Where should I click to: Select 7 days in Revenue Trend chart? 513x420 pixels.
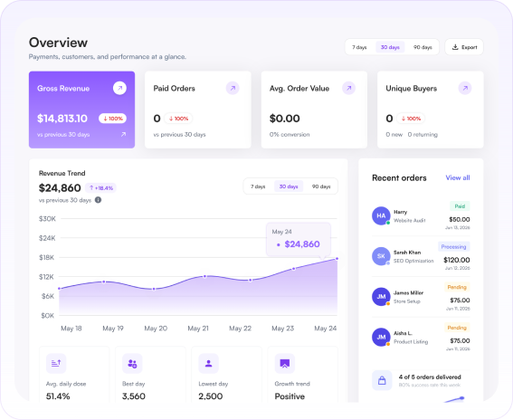point(258,186)
